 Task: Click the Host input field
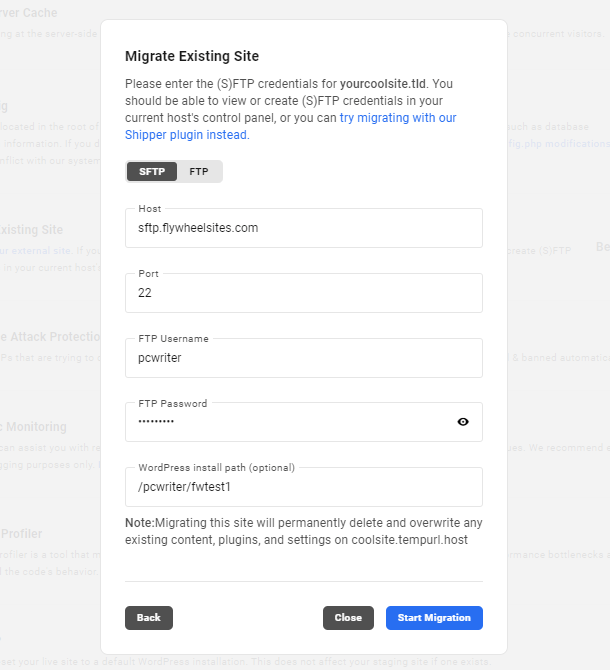click(304, 228)
